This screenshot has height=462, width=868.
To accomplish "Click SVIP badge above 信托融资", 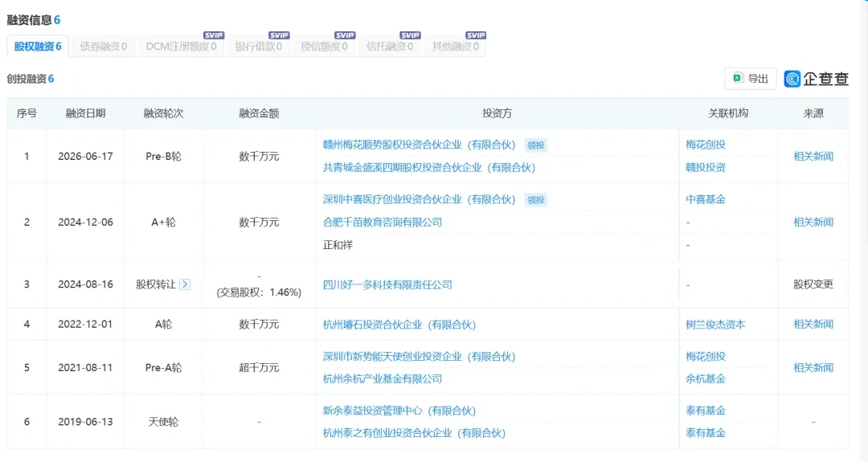I will click(x=410, y=35).
